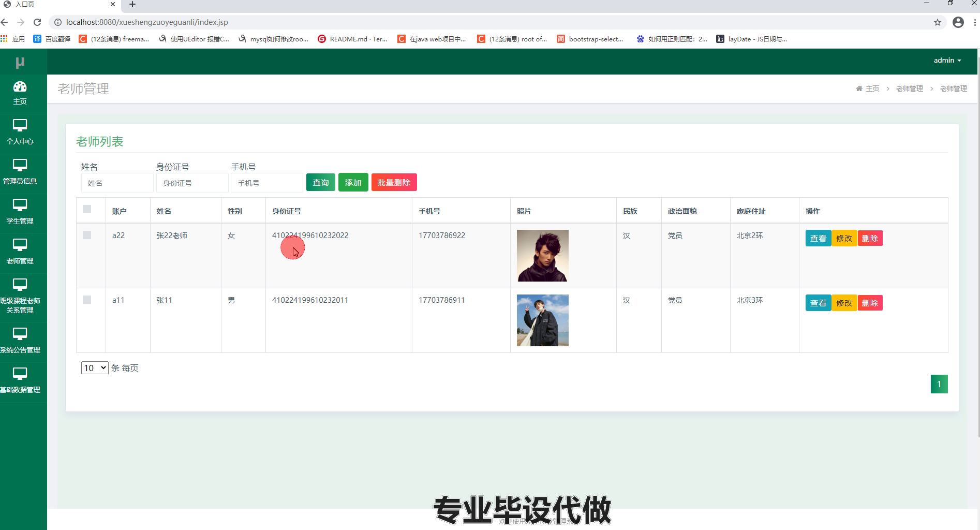View site info icon in address bar

point(57,22)
